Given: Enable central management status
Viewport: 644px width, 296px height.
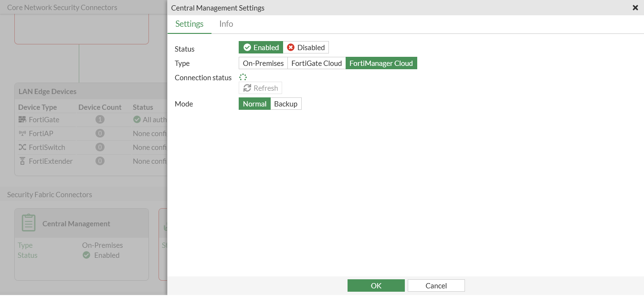Looking at the screenshot, I should [261, 47].
